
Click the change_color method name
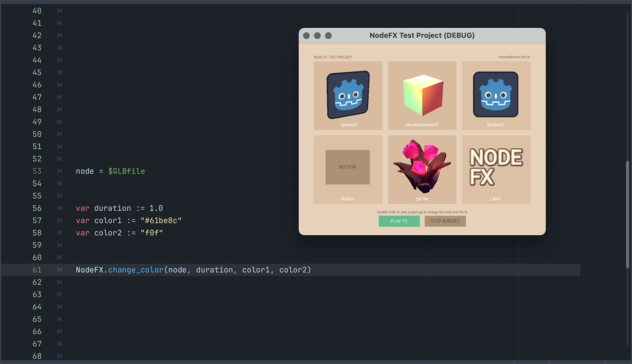(x=136, y=270)
